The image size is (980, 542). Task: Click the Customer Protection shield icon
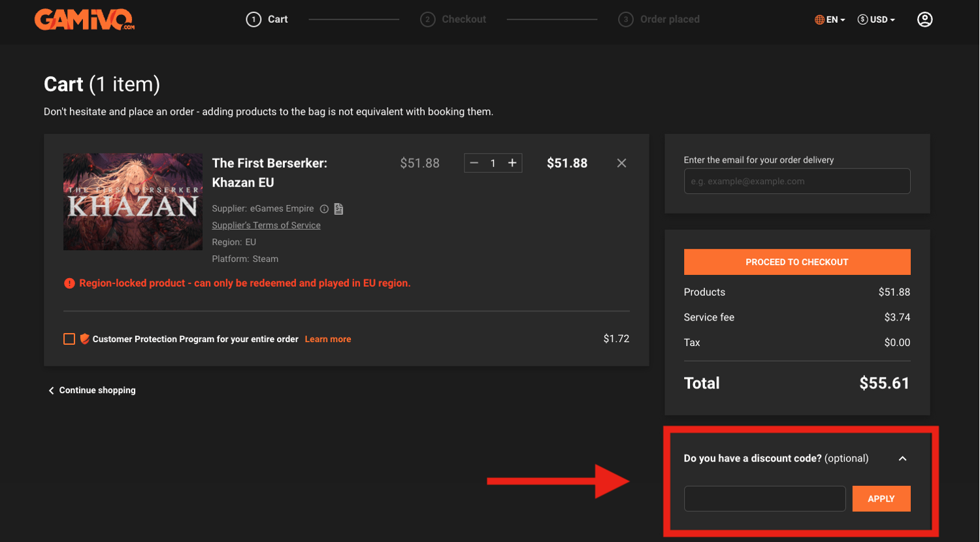click(84, 339)
